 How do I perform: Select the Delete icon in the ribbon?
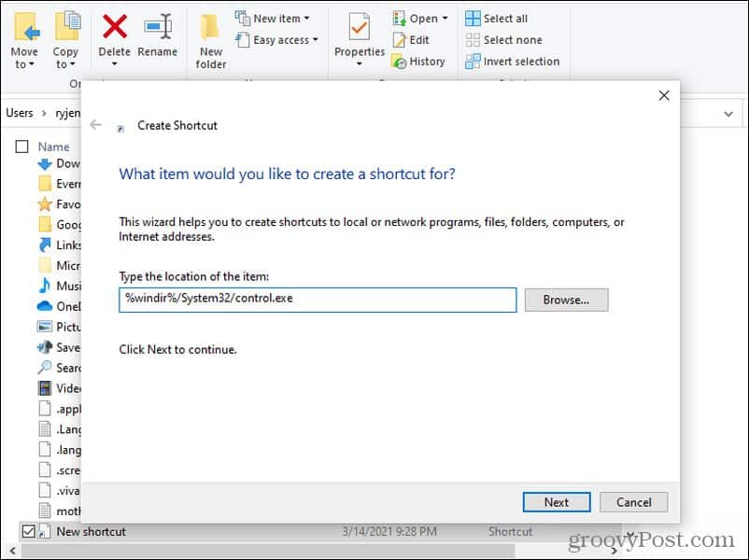pos(114,28)
